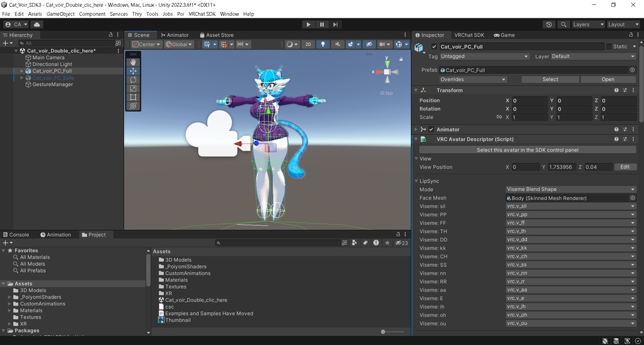
Task: Open the Layout dropdown button
Action: [623, 25]
